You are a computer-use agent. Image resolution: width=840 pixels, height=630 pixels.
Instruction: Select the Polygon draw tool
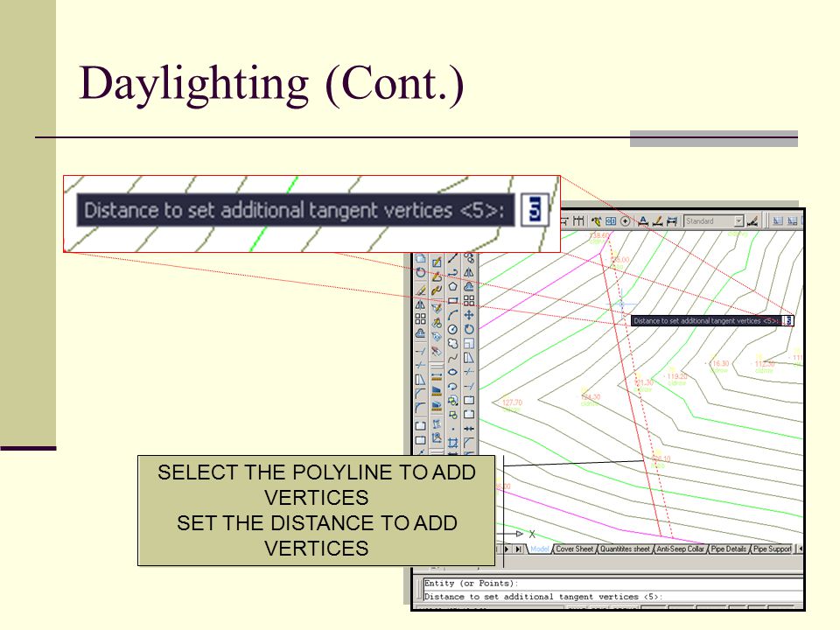(452, 286)
